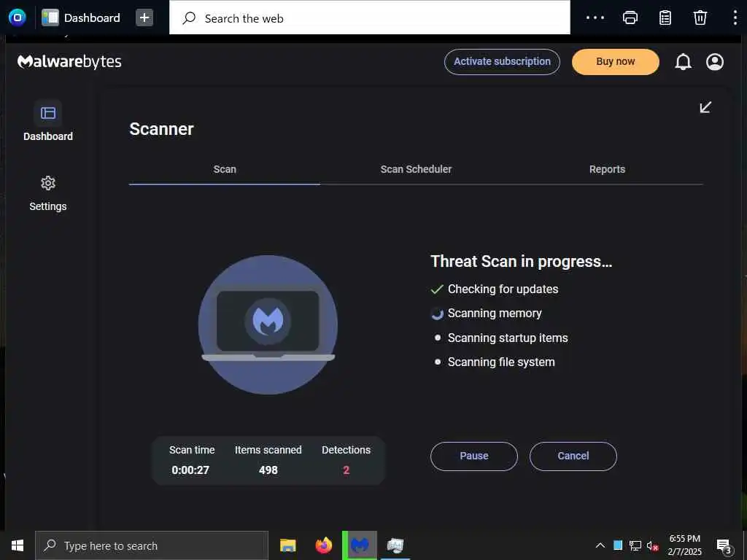Open File Explorer from taskbar

pos(287,545)
